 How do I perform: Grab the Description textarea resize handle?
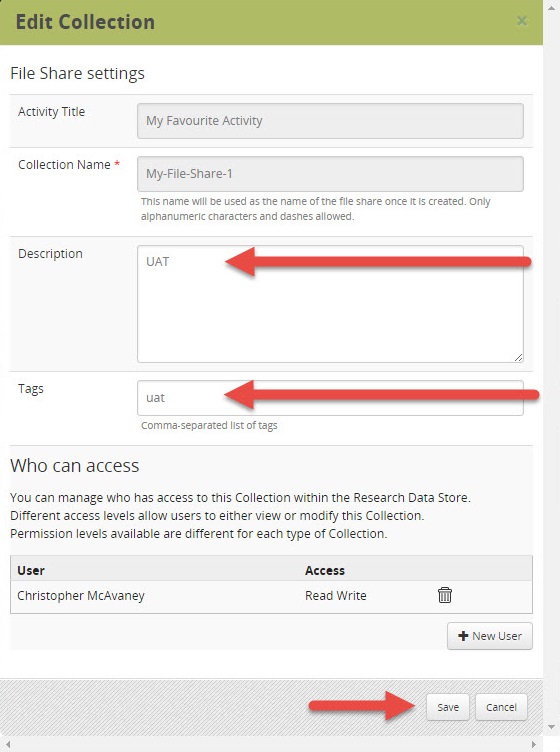click(x=518, y=357)
